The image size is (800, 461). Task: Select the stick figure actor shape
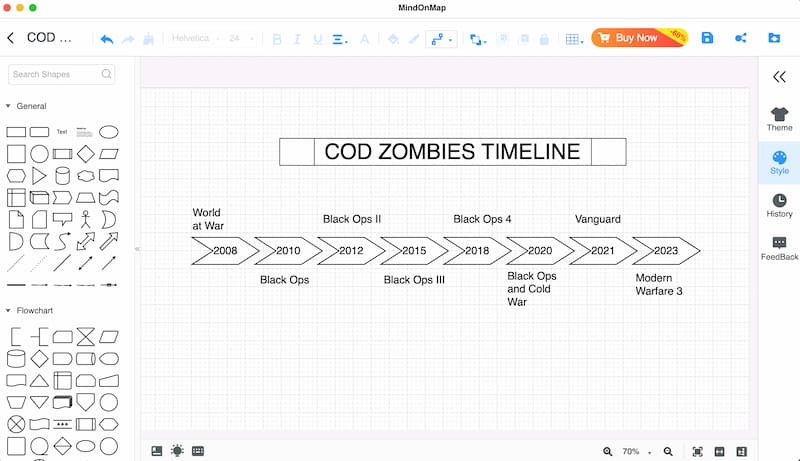coord(85,219)
